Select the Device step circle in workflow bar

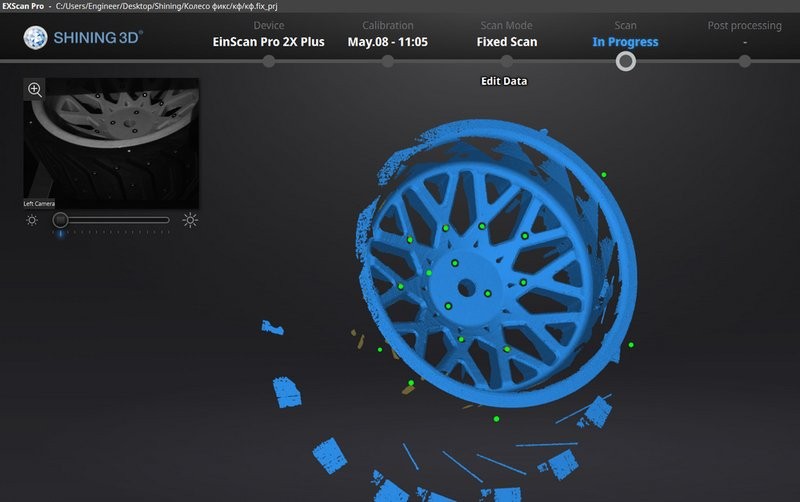(268, 61)
